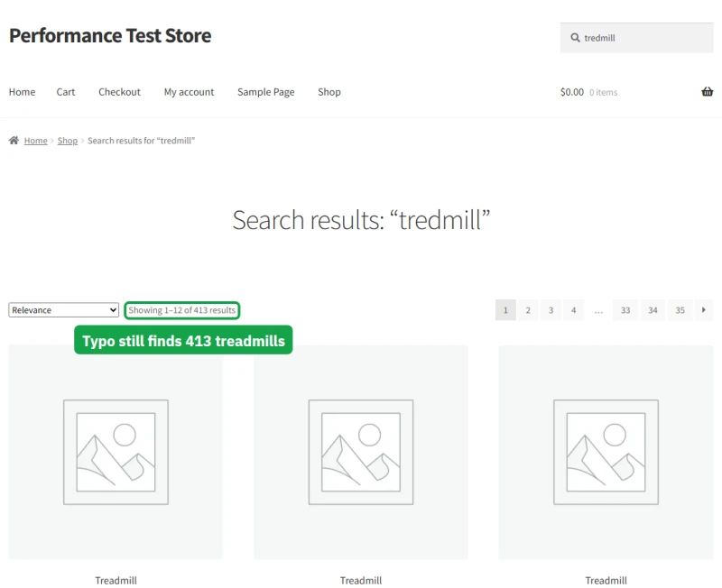The height and width of the screenshot is (588, 722).
Task: Click the '0 items' cart count
Action: point(603,93)
